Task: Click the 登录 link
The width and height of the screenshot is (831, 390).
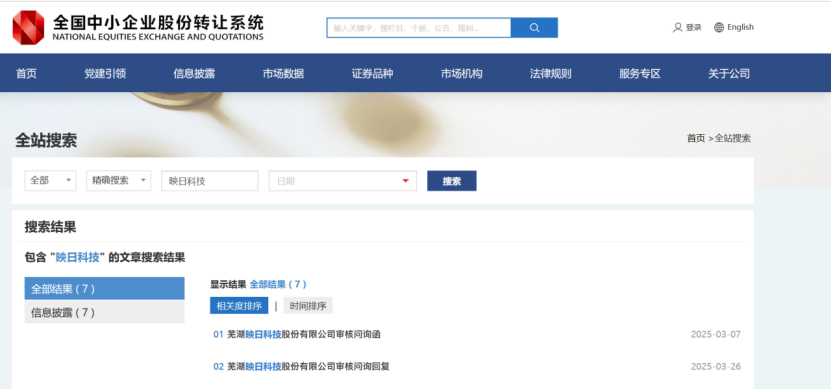Action: click(x=693, y=28)
